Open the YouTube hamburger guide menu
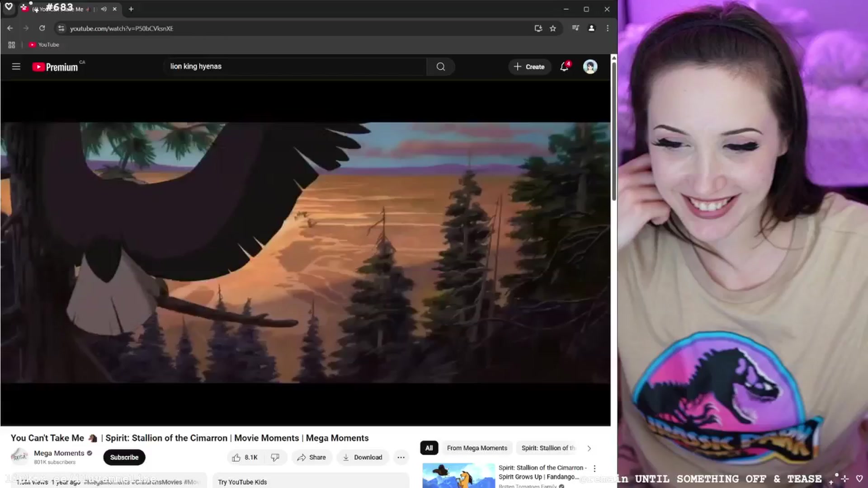Image resolution: width=868 pixels, height=488 pixels. [x=16, y=67]
